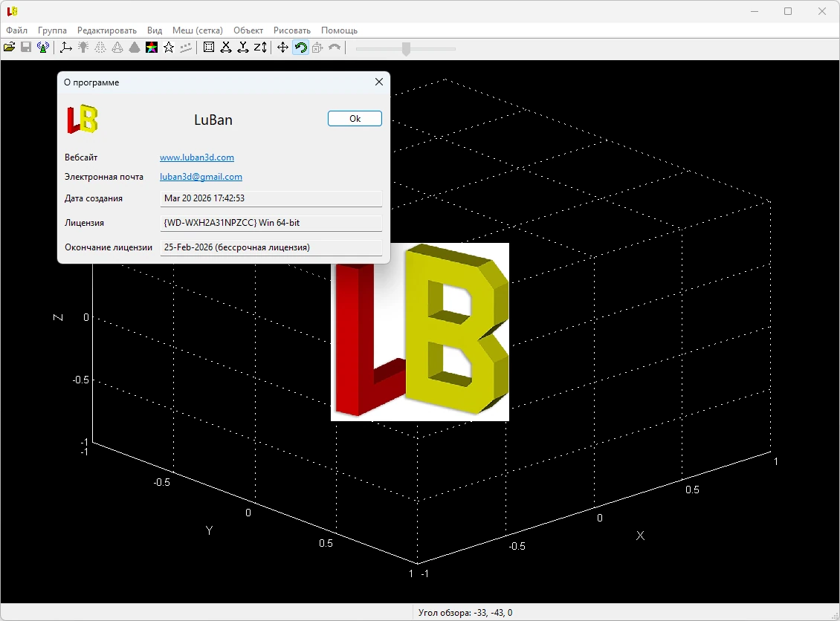Open the Файл menu

point(16,30)
